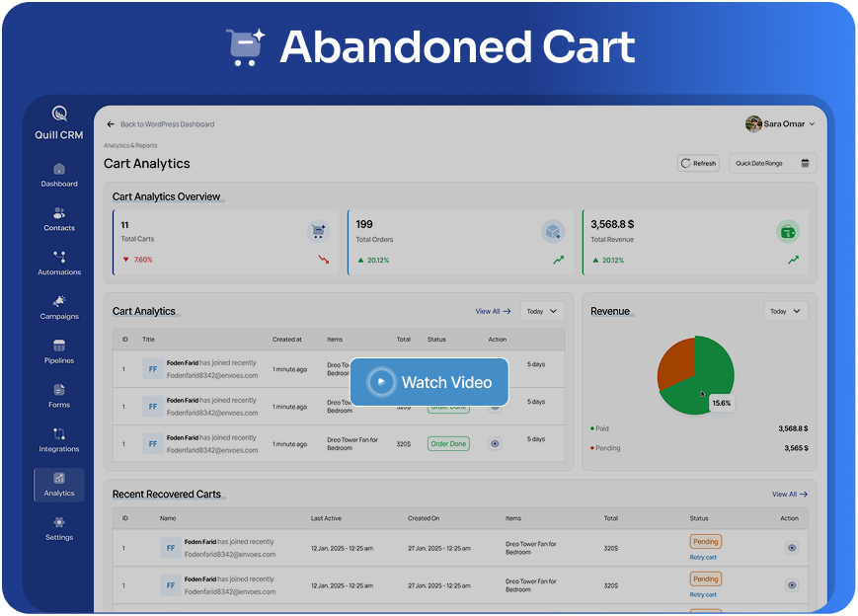858x616 pixels.
Task: Go to Contacts in the sidebar
Action: click(59, 213)
